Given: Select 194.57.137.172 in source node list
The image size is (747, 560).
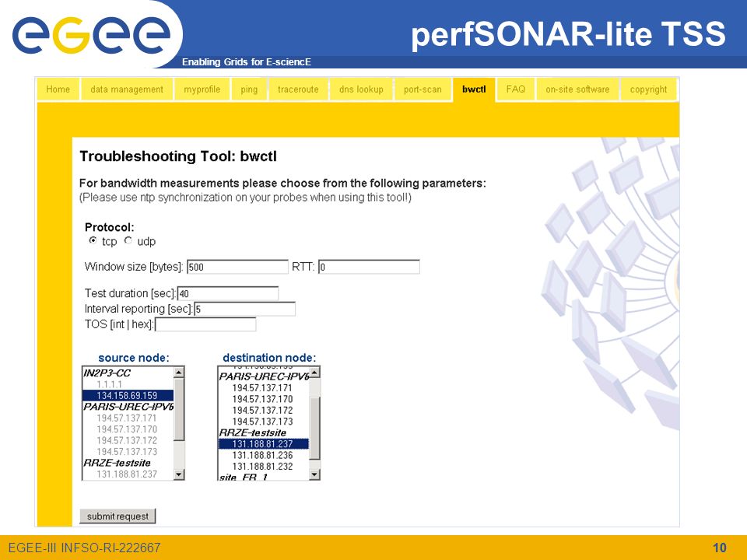Looking at the screenshot, I should coord(128,440).
